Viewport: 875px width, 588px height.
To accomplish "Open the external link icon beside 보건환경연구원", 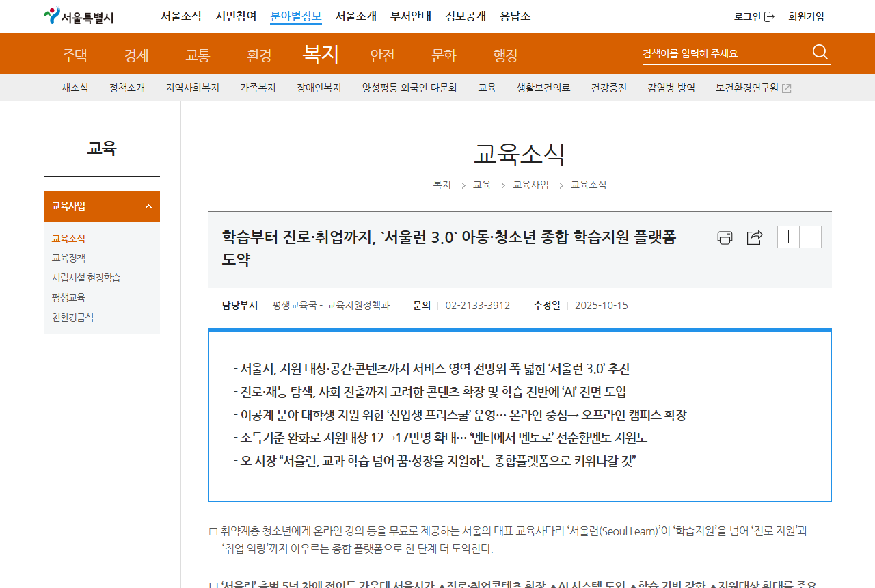I will (787, 88).
